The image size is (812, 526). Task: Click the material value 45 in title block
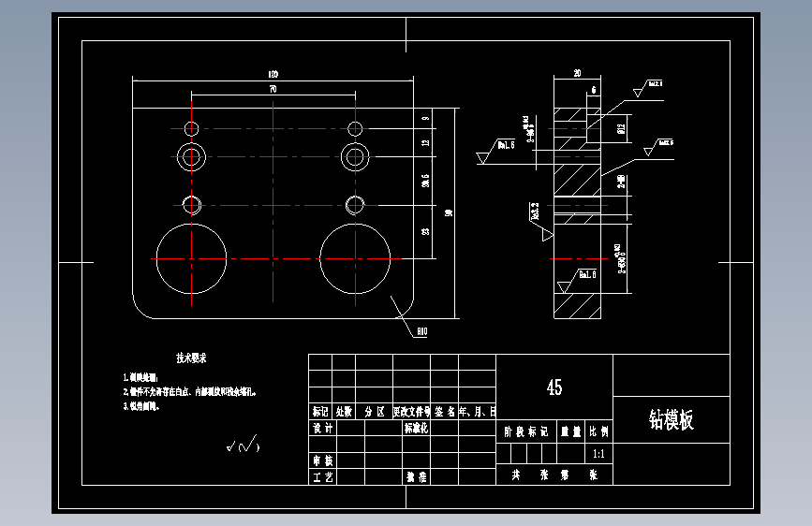click(x=554, y=387)
